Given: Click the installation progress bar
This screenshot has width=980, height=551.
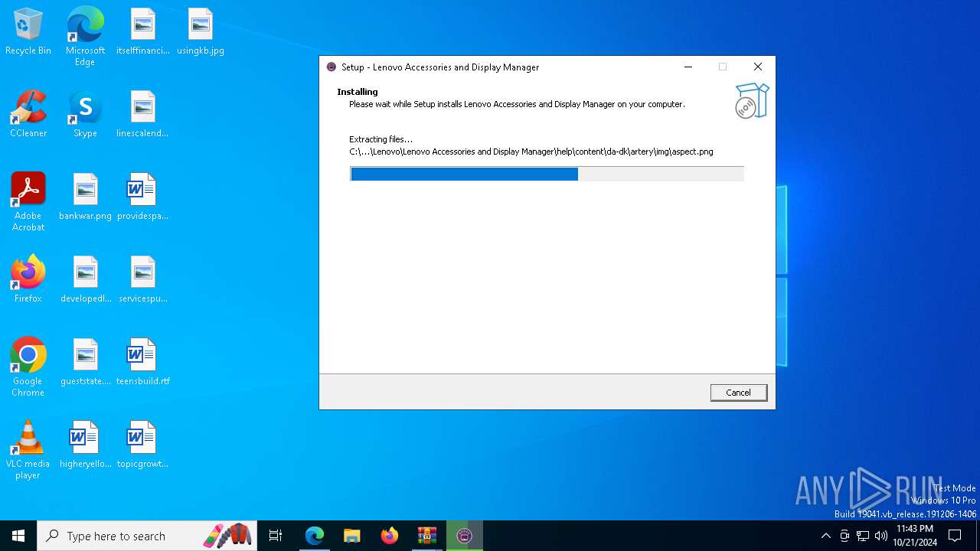Looking at the screenshot, I should tap(547, 174).
